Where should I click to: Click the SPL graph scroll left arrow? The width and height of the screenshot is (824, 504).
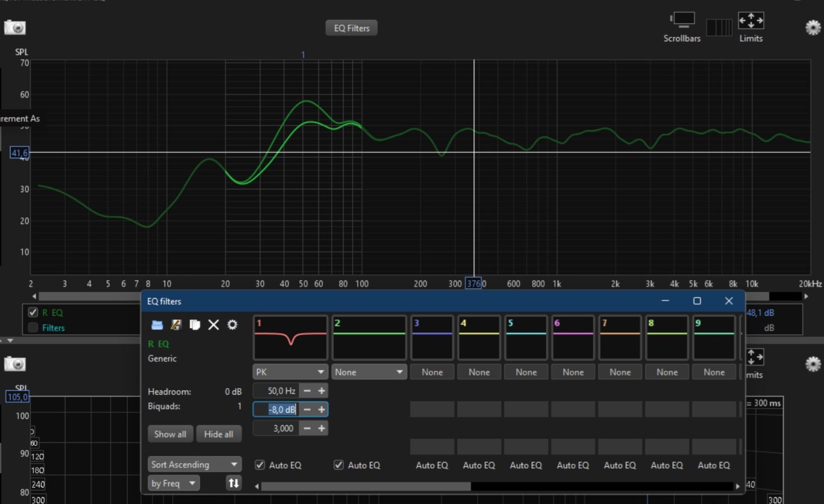[x=34, y=296]
